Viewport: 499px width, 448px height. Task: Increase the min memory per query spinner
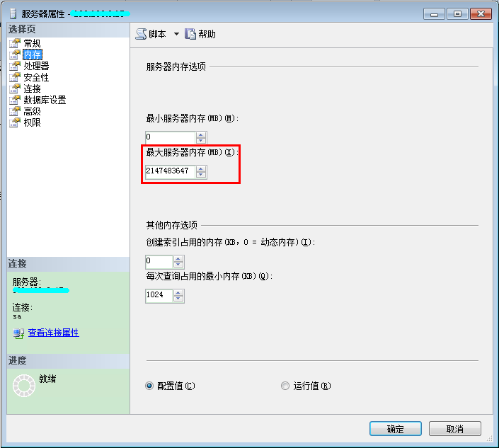pos(178,293)
